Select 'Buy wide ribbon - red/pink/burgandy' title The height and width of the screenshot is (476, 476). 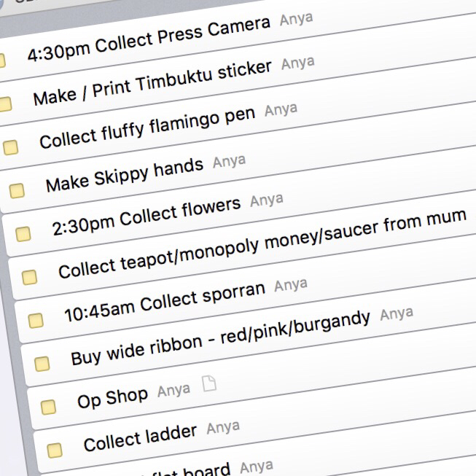221,338
